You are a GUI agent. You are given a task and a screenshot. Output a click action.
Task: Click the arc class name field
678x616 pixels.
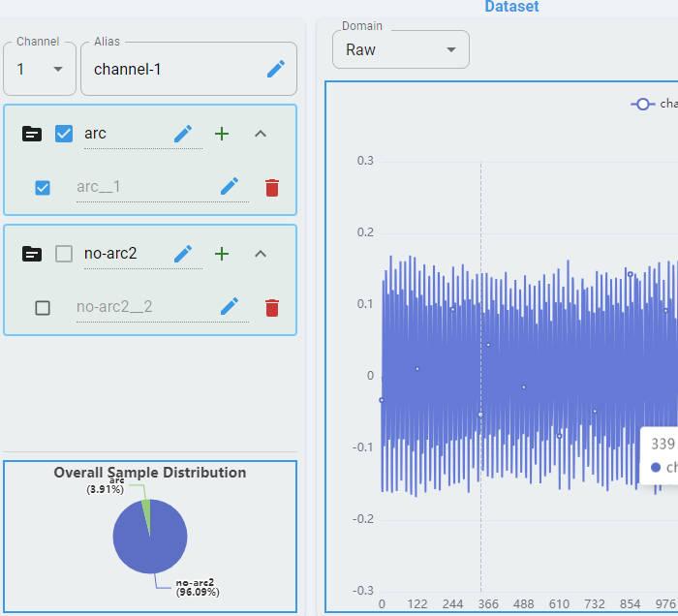tap(142, 134)
